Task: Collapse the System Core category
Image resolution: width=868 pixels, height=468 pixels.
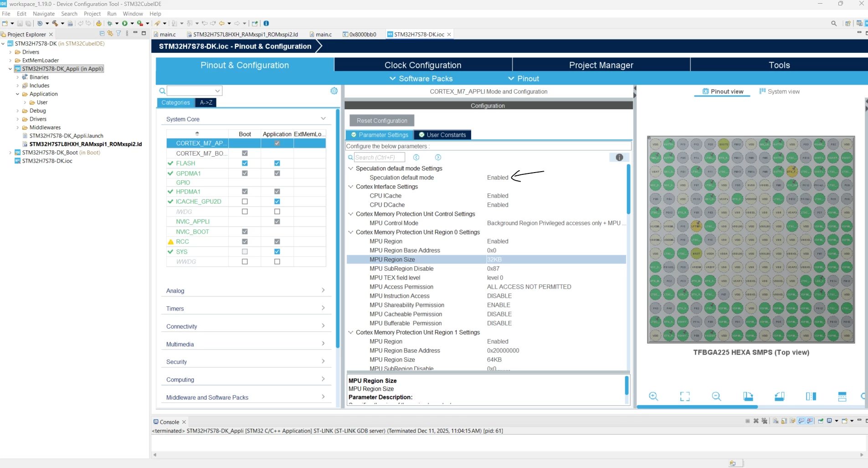Action: coord(323,119)
